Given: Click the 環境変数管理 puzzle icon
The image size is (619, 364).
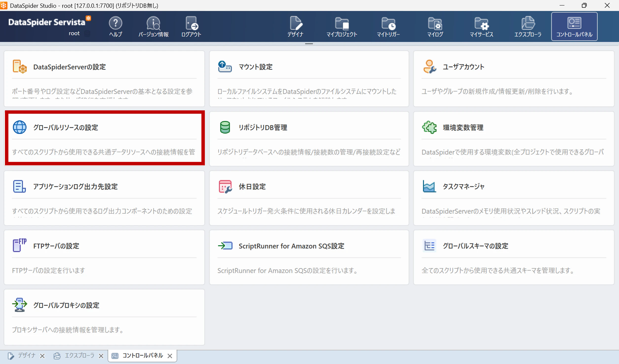Looking at the screenshot, I should click(x=429, y=127).
